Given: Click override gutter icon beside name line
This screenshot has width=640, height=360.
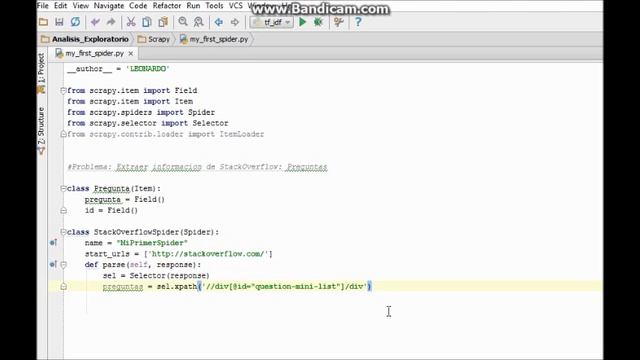Looking at the screenshot, I should coord(53,243).
